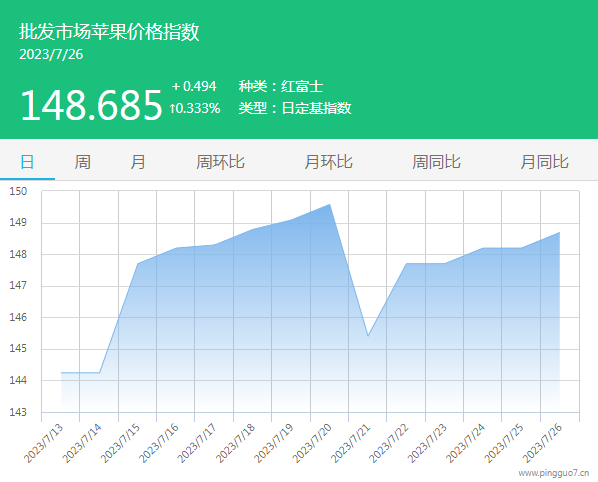The width and height of the screenshot is (598, 482).
Task: Click the 种类：红富士 label
Action: pyautogui.click(x=281, y=87)
